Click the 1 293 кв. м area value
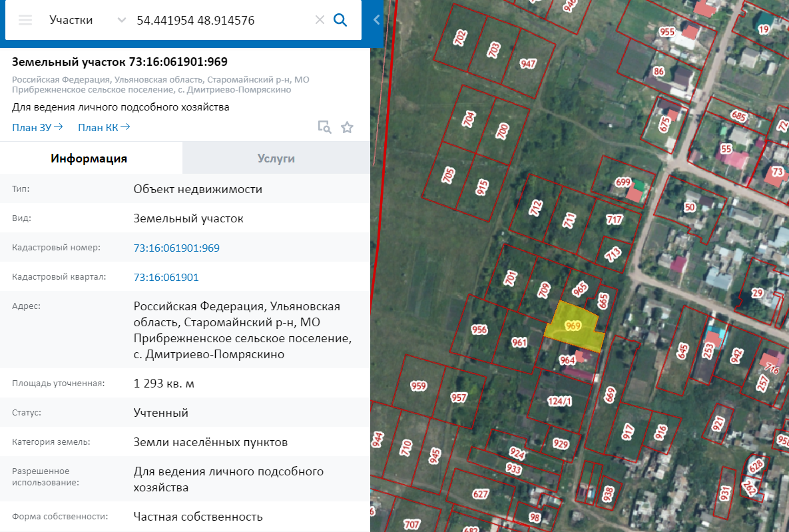 point(164,384)
